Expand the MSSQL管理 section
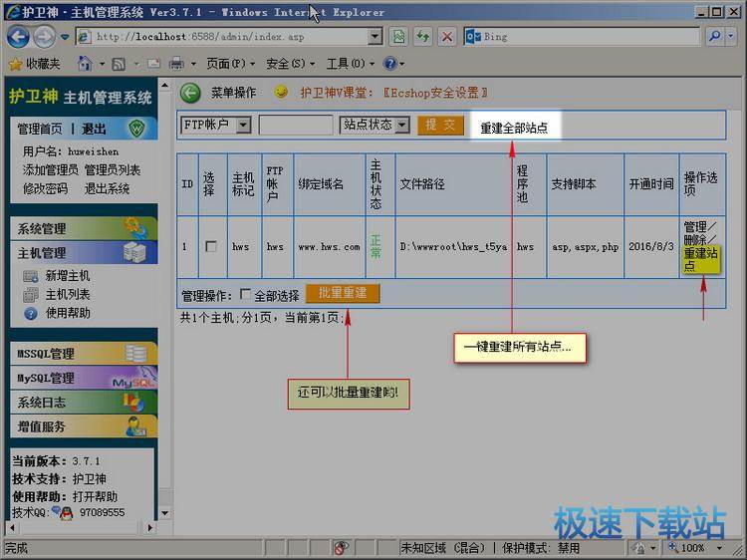This screenshot has height=560, width=747. 84,353
